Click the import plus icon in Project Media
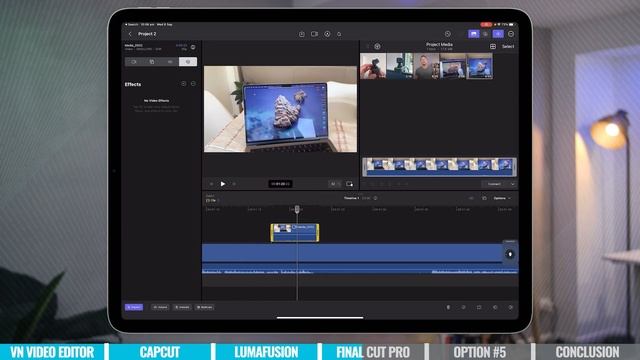640x360 pixels. coord(378,47)
